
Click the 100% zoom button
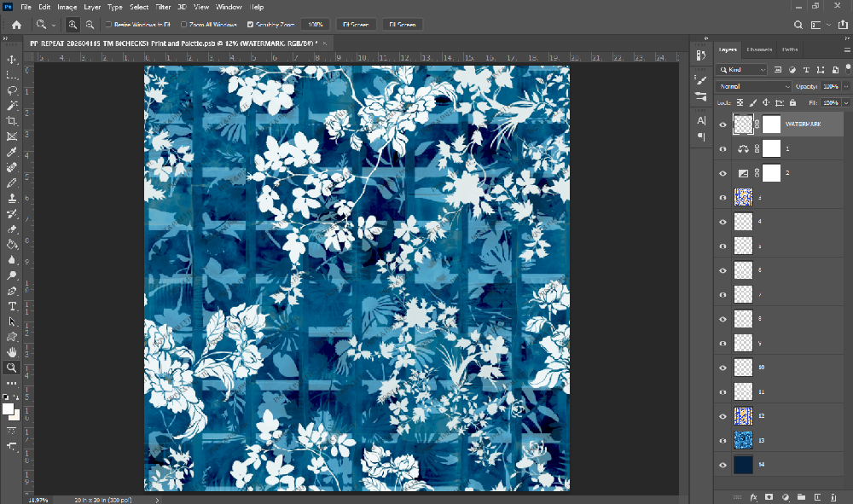316,25
